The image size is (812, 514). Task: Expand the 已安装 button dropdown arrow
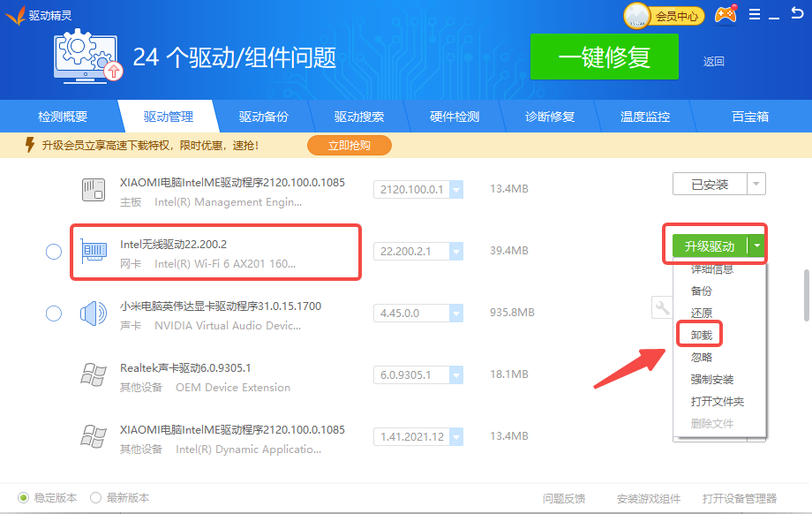(x=756, y=184)
